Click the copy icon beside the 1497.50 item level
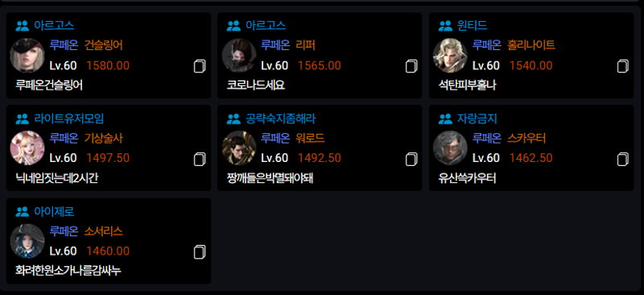 (x=200, y=160)
